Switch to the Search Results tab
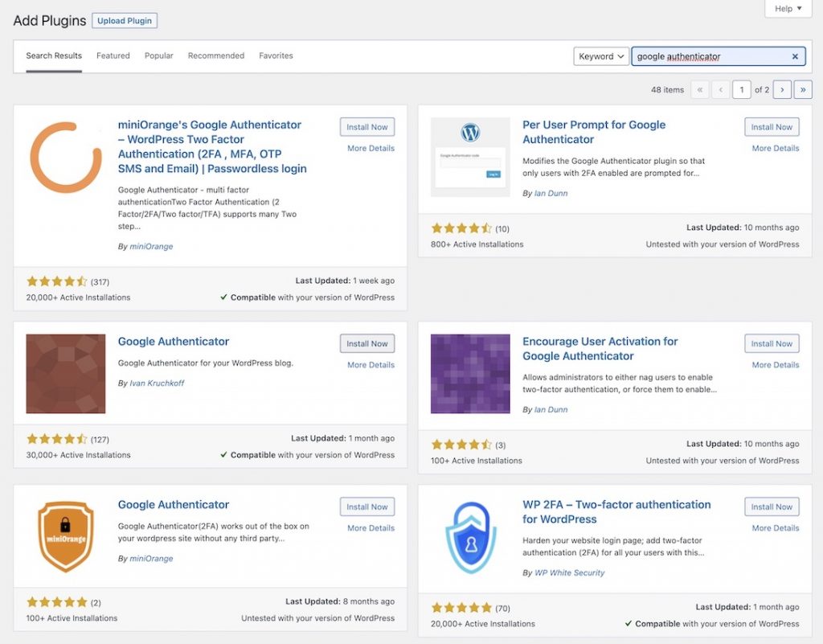Screen dimensions: 823x644 click(54, 55)
